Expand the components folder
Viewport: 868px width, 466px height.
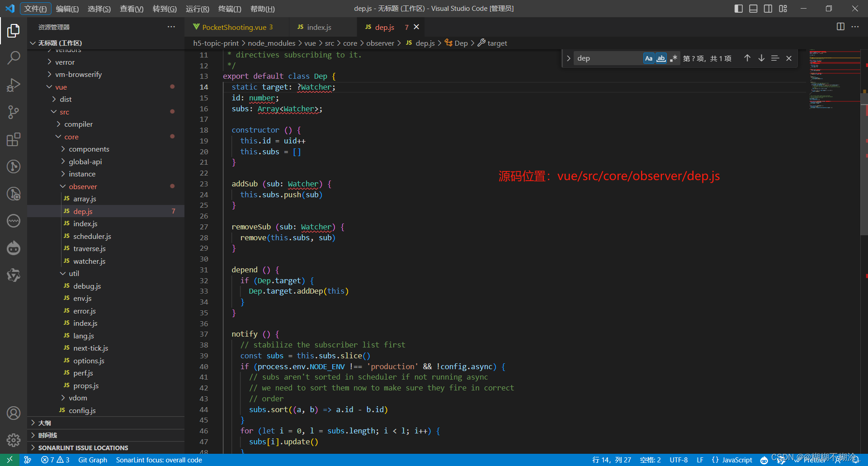click(63, 149)
